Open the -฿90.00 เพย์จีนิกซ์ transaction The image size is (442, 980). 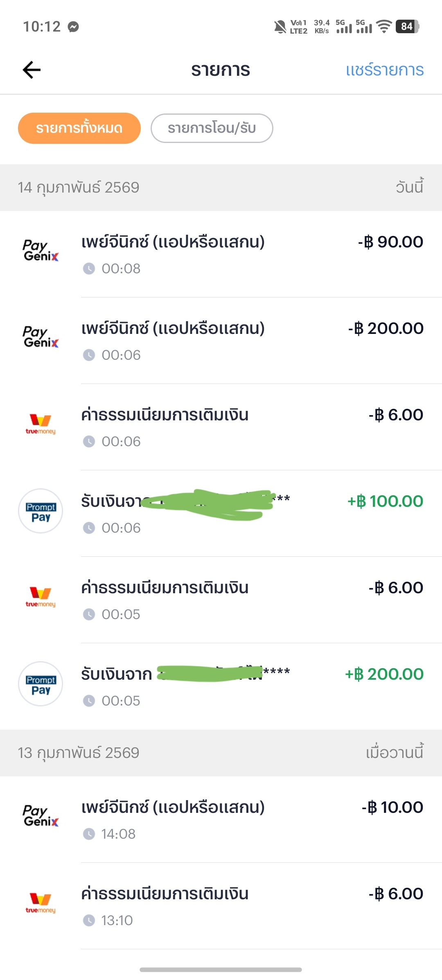[x=246, y=254]
